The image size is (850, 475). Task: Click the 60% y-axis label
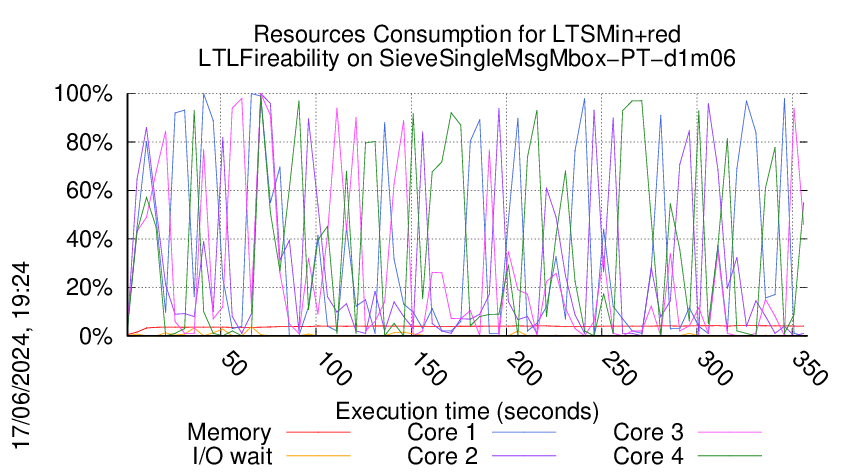coord(89,191)
